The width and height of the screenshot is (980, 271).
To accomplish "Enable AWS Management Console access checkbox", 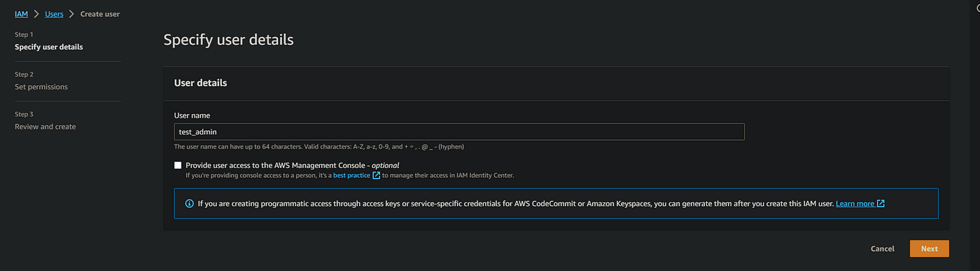I will pyautogui.click(x=178, y=165).
